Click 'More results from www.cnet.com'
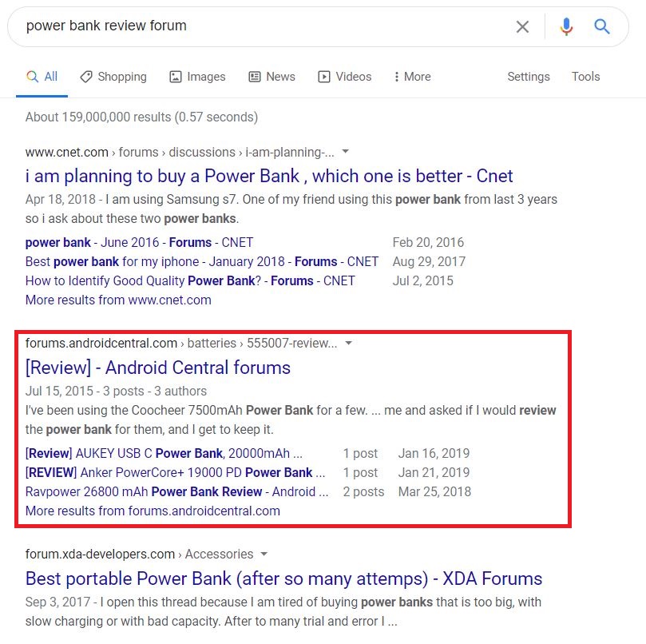 pyautogui.click(x=118, y=300)
